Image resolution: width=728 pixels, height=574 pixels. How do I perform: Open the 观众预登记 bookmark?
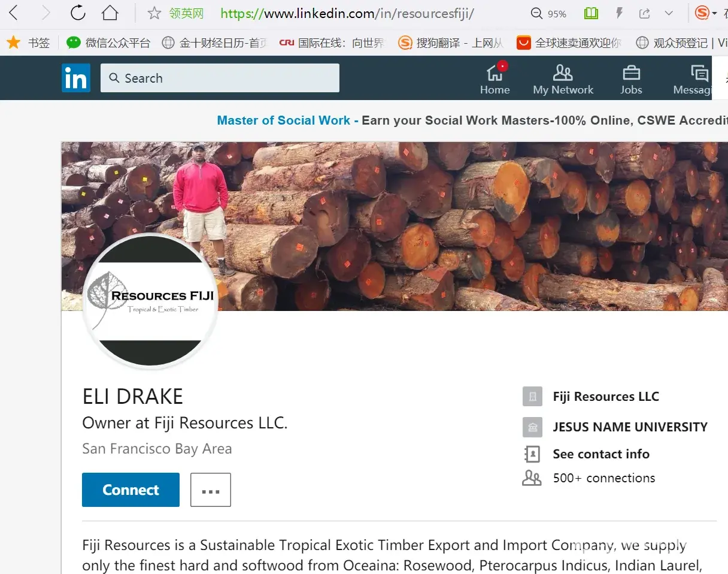pyautogui.click(x=681, y=43)
